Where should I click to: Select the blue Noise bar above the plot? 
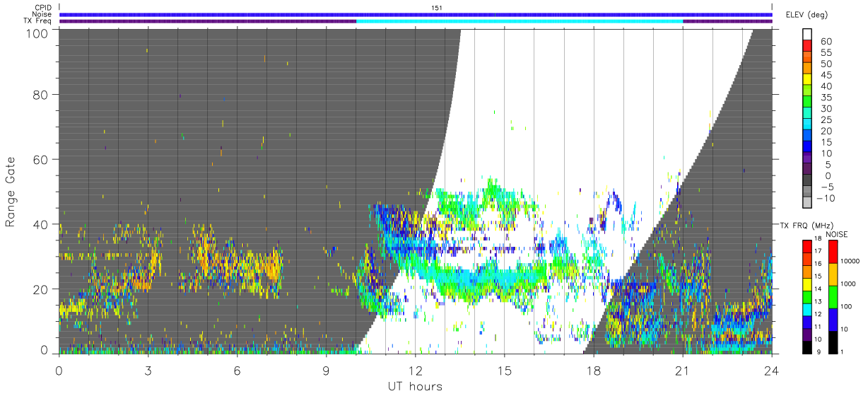tap(416, 14)
